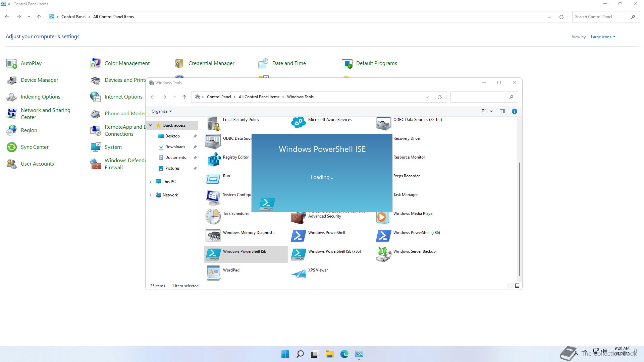Open the Help question mark button

(x=514, y=111)
